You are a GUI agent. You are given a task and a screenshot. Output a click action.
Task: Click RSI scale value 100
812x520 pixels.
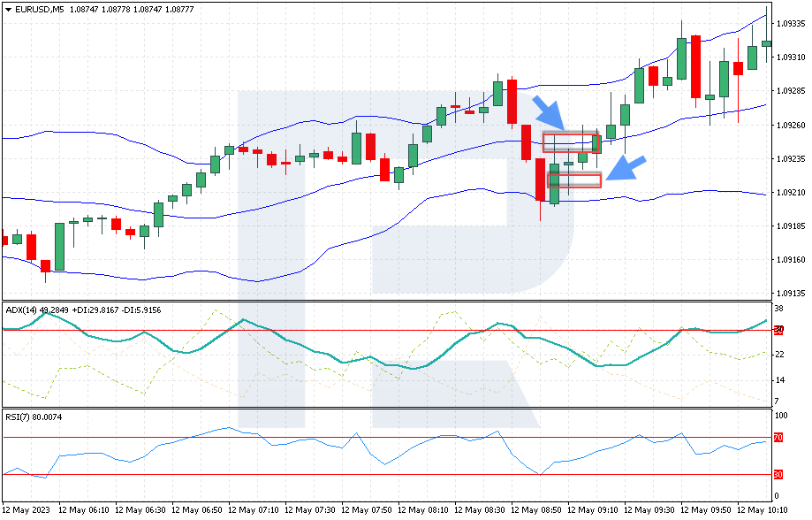click(x=781, y=416)
